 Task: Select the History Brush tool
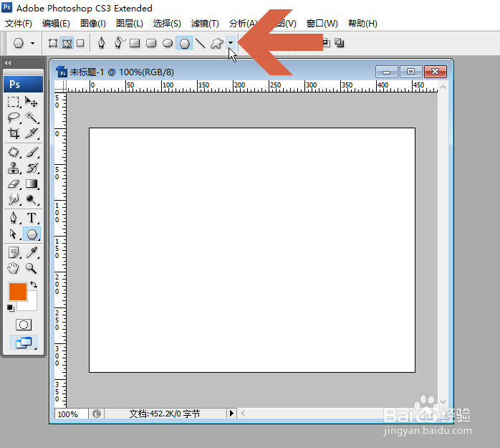coord(32,168)
